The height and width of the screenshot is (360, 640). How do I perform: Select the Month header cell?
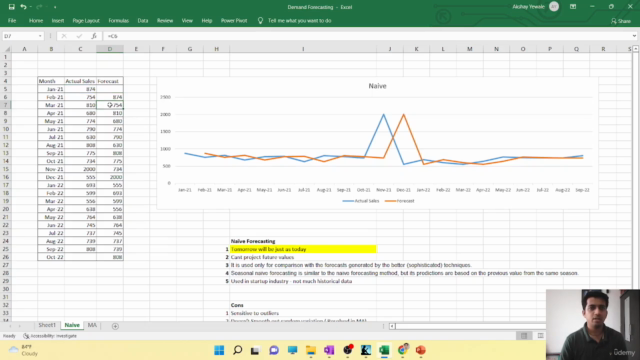tap(51, 81)
